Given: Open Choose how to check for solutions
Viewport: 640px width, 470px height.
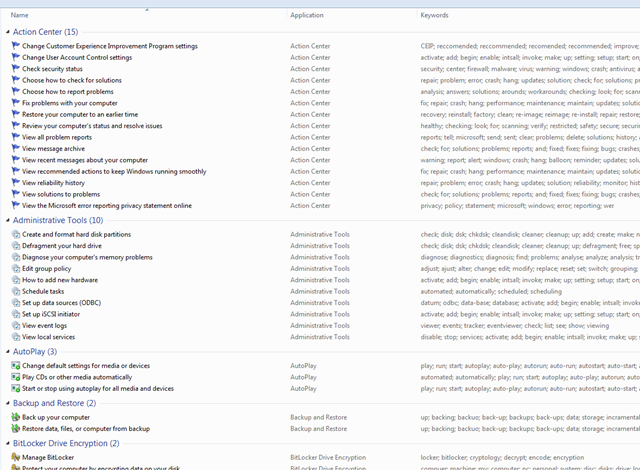Looking at the screenshot, I should pos(72,80).
